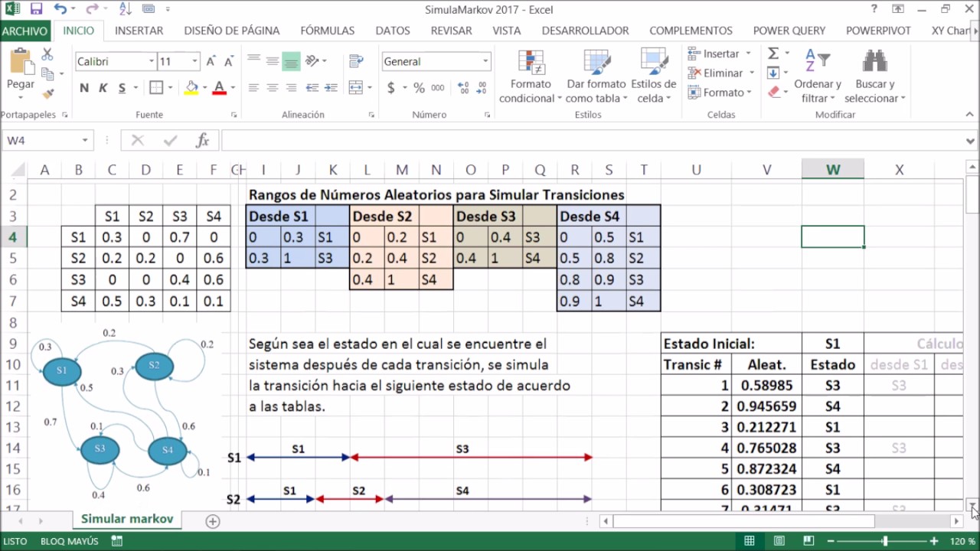Click the Cut scissors icon
The width and height of the screenshot is (980, 551).
[47, 55]
